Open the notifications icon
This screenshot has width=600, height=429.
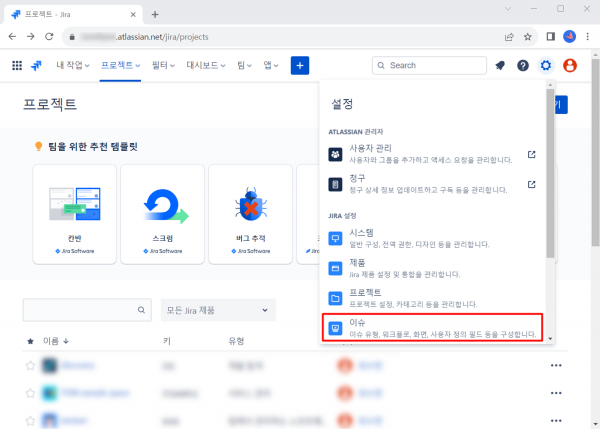click(x=500, y=65)
